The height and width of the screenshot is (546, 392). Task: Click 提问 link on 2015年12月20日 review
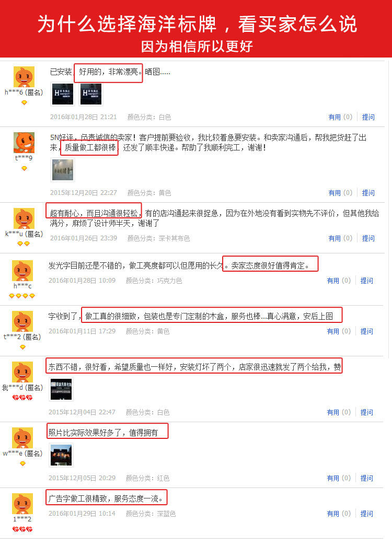368,193
